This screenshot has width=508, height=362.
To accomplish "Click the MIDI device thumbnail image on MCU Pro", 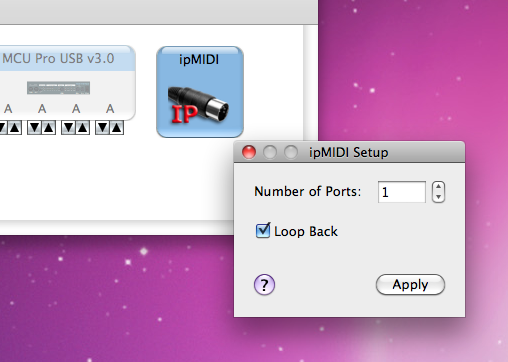I will pyautogui.click(x=58, y=88).
